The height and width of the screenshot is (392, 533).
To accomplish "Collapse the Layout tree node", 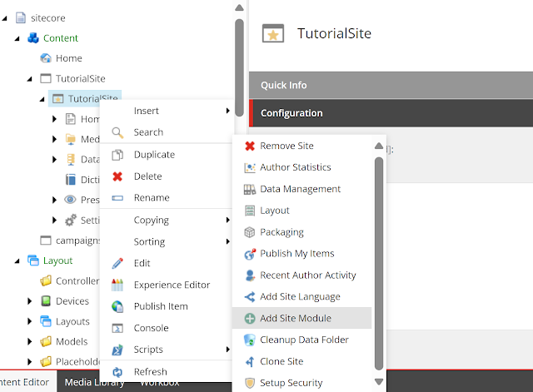I will tap(17, 261).
